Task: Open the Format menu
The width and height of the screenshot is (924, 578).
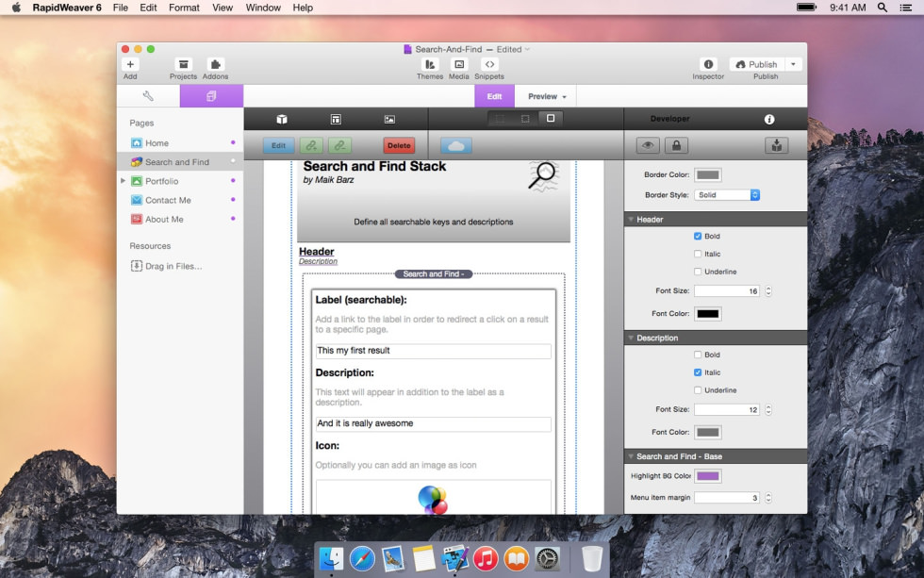Action: (x=184, y=8)
